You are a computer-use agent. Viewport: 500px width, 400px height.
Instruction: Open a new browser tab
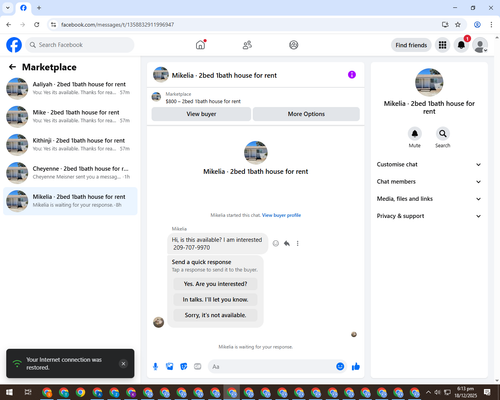[39, 8]
